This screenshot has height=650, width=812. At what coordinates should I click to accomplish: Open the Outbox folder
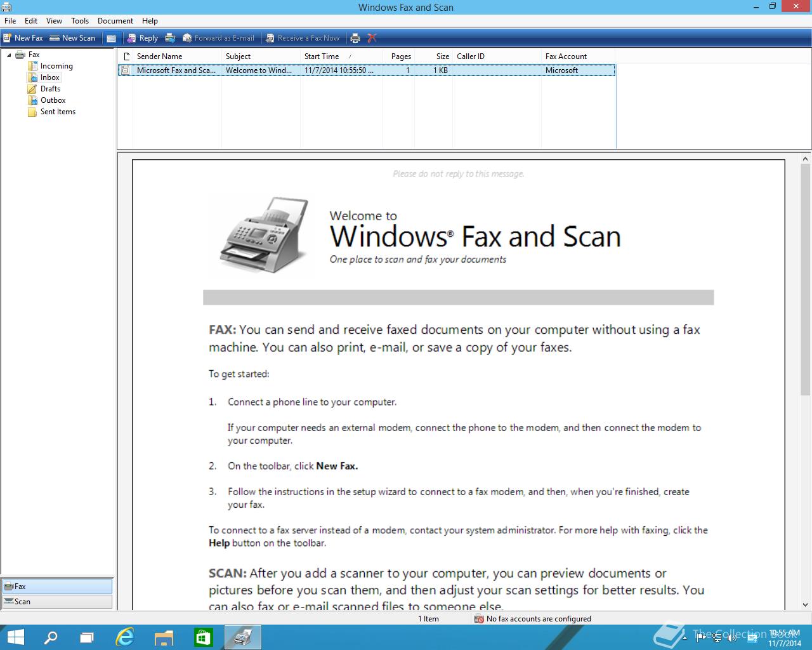[53, 100]
